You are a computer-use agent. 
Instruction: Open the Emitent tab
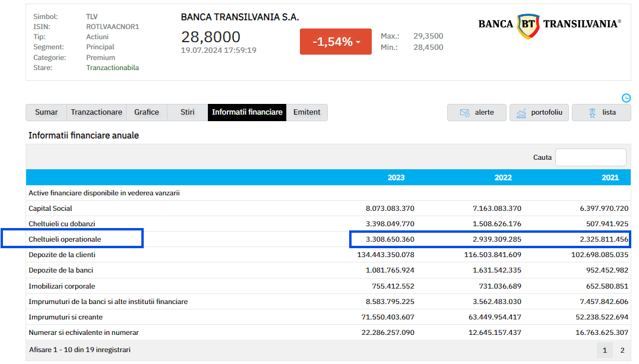[306, 112]
